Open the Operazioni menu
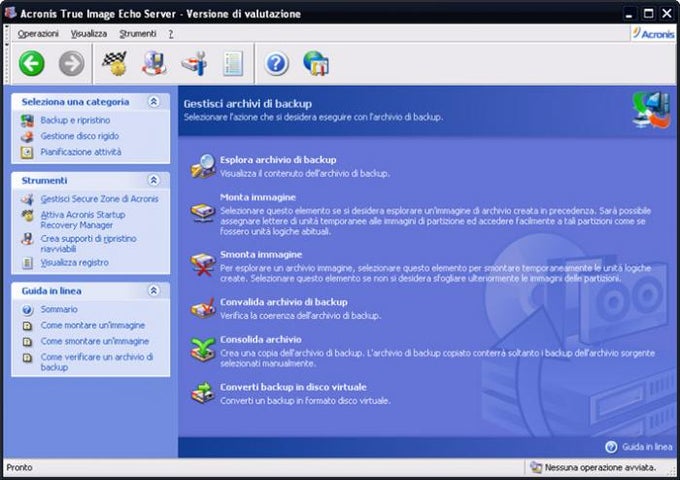The height and width of the screenshot is (480, 680). point(38,33)
